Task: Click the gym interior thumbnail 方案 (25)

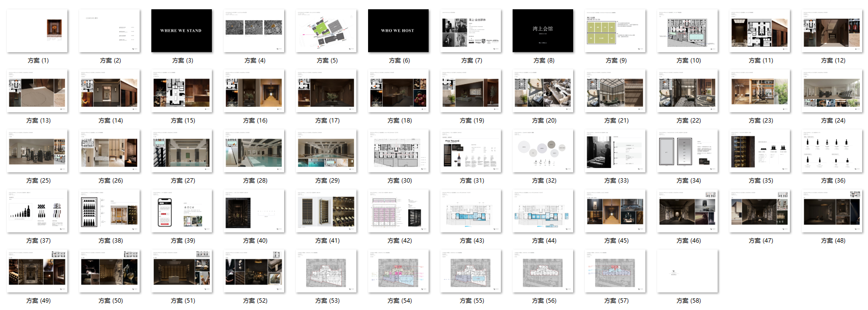Action: pos(37,151)
